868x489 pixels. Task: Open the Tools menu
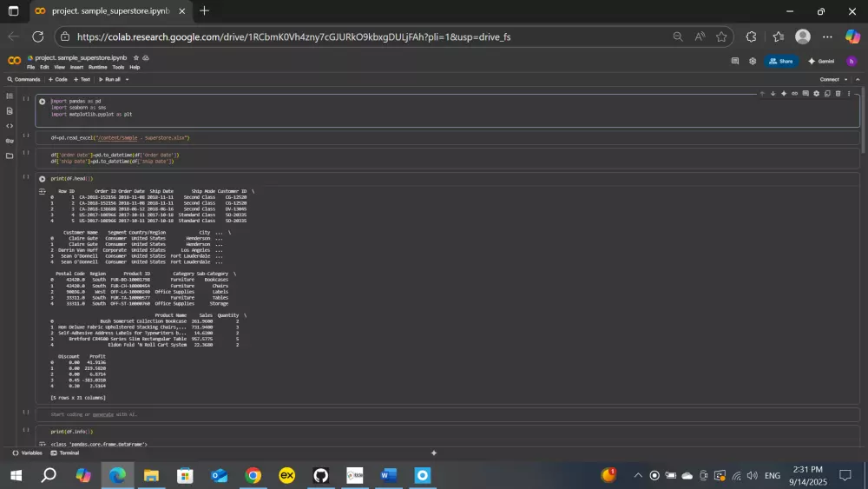coord(118,68)
